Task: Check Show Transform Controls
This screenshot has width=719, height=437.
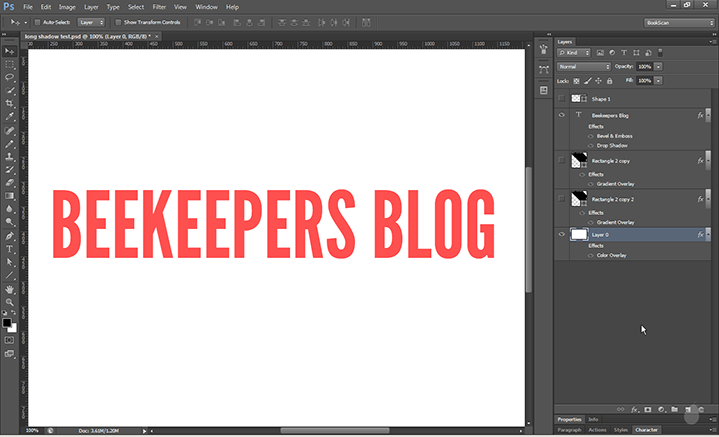Action: tap(118, 21)
